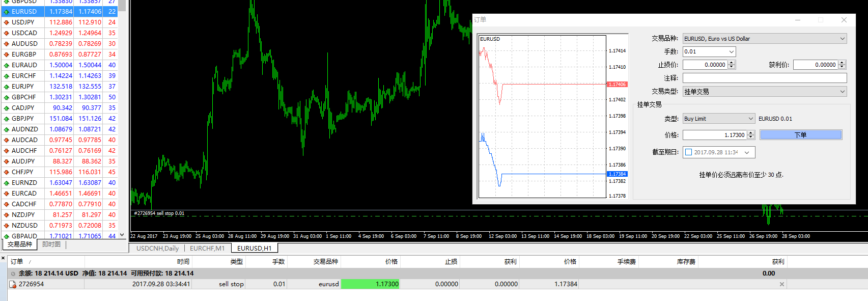Increase the 价格 price stepper
Viewport: 868px width, 301px height.
tap(751, 133)
